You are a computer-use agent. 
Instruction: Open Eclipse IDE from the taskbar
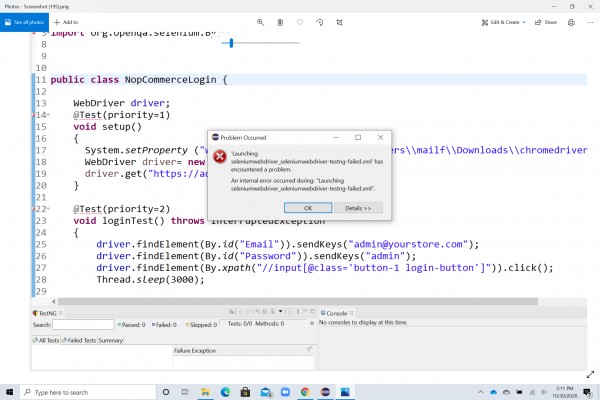click(325, 392)
